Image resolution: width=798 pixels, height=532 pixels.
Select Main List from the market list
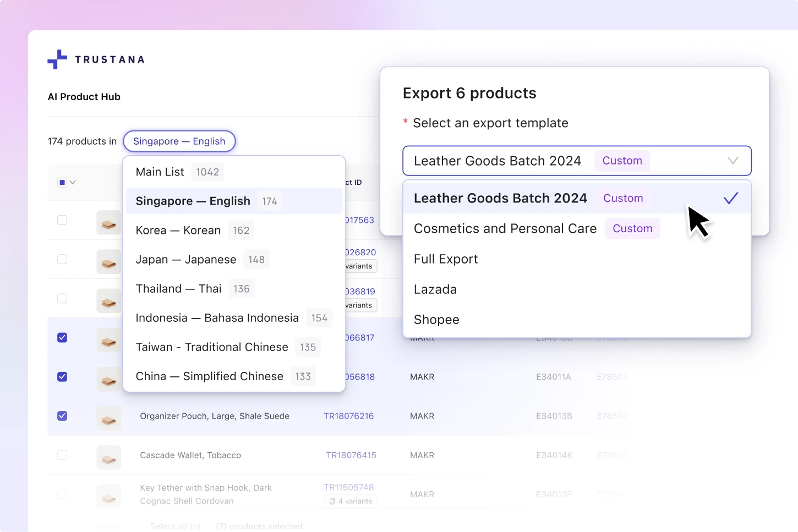[x=234, y=172]
